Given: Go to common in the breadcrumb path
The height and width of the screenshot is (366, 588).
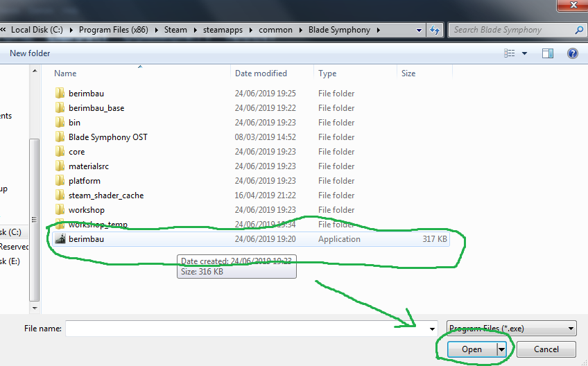Looking at the screenshot, I should pyautogui.click(x=276, y=30).
